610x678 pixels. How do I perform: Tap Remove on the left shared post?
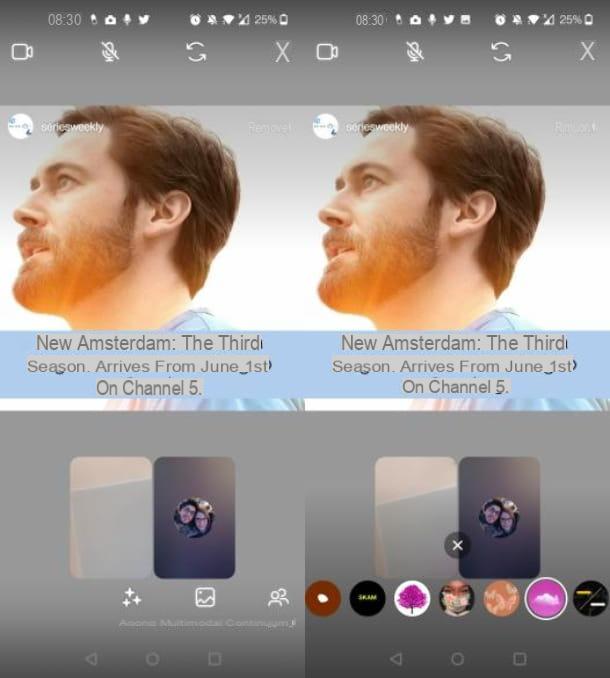(270, 128)
